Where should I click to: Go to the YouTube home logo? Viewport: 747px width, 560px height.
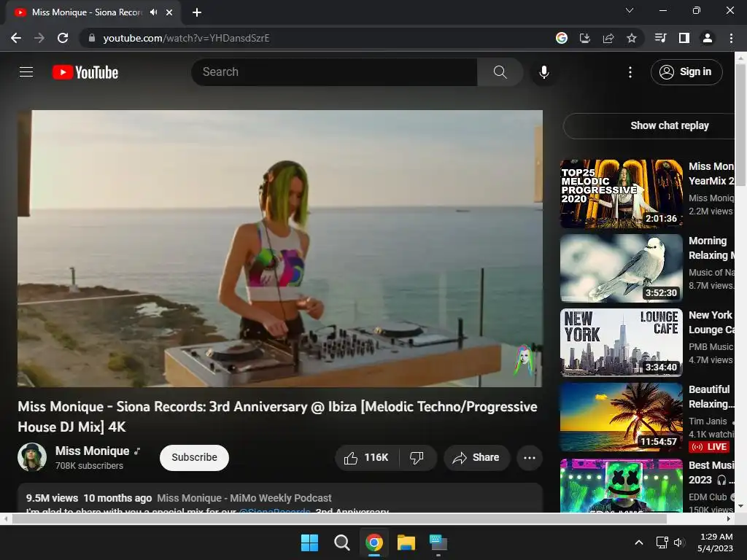85,72
